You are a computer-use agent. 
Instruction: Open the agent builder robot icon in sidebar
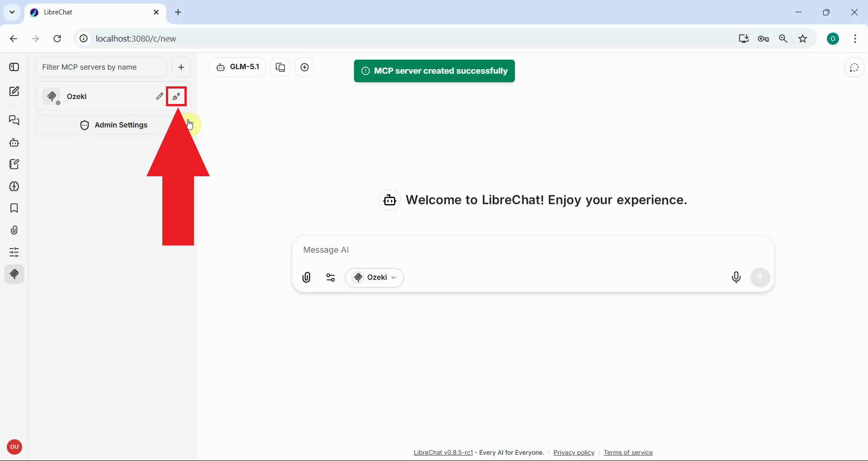(x=14, y=142)
